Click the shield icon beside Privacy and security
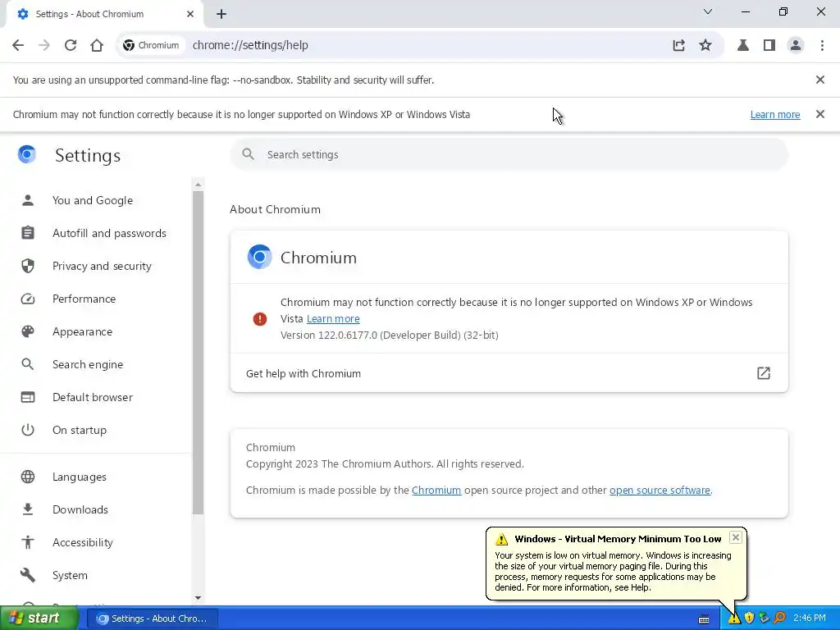840x630 pixels. 28,266
